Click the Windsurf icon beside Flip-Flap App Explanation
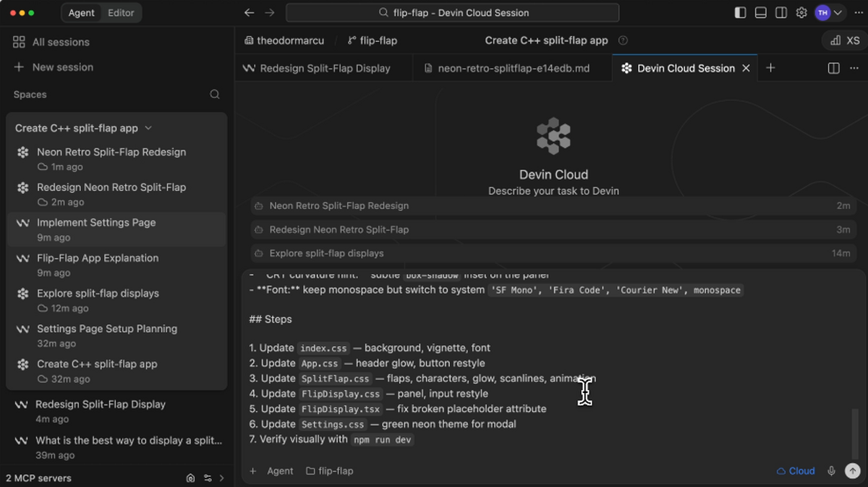This screenshot has width=868, height=487. 23,258
